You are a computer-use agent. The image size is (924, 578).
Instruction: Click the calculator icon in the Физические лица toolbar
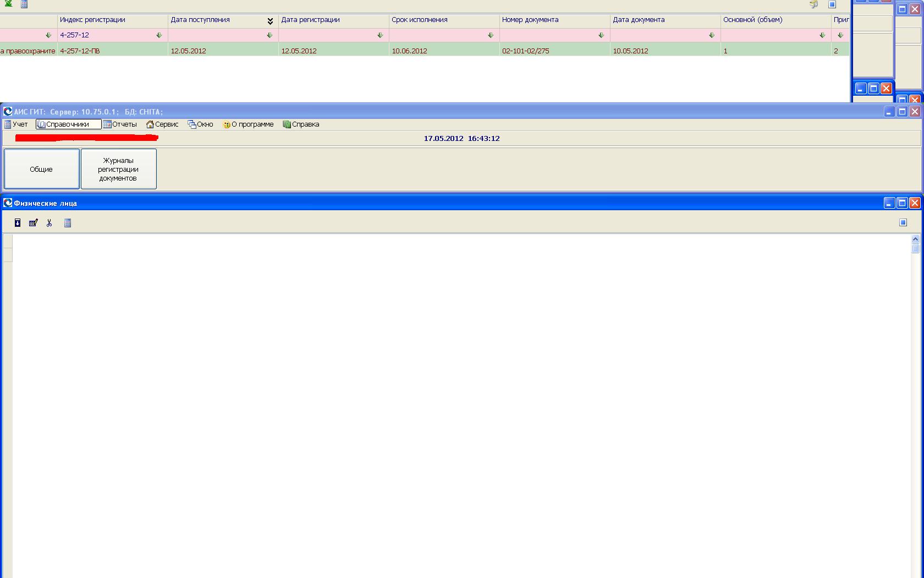68,223
